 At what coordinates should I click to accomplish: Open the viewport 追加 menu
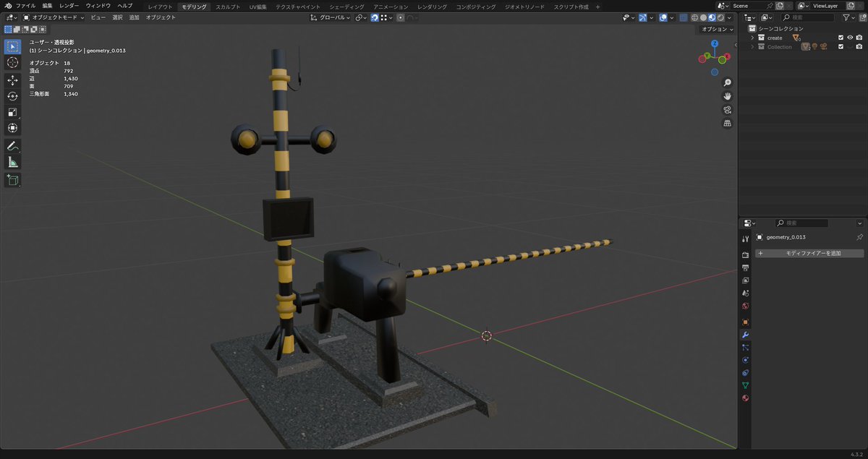pos(134,17)
